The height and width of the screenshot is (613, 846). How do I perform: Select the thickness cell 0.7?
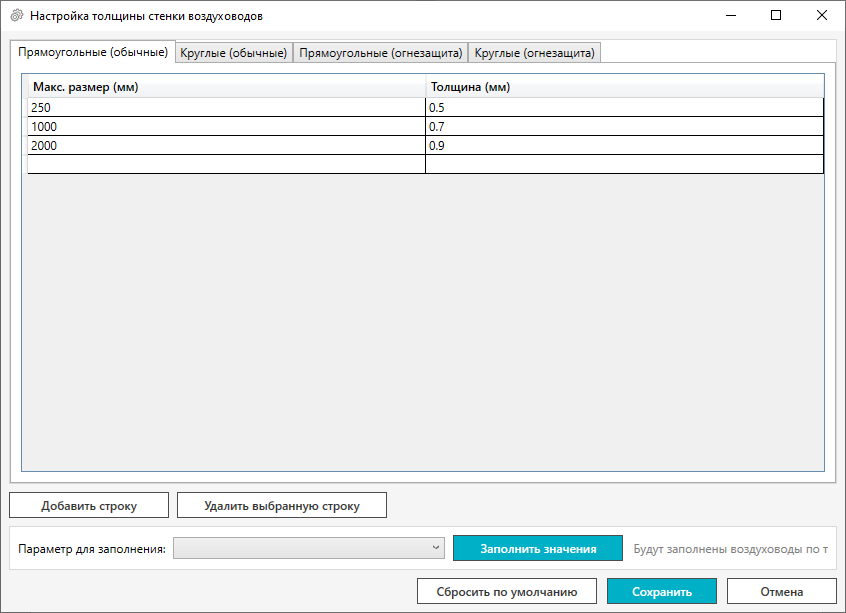click(625, 126)
